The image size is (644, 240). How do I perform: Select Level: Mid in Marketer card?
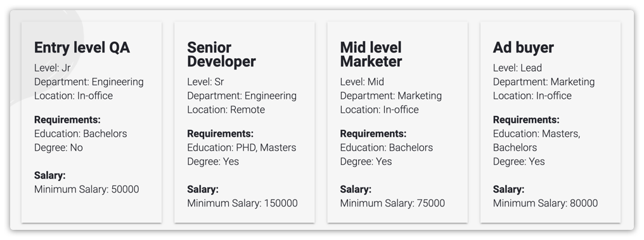point(362,82)
